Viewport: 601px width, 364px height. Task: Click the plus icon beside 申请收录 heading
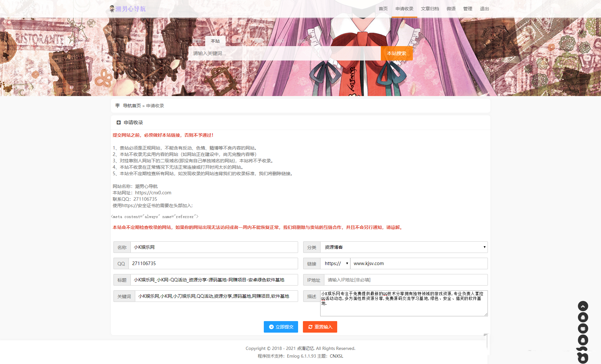(x=118, y=122)
